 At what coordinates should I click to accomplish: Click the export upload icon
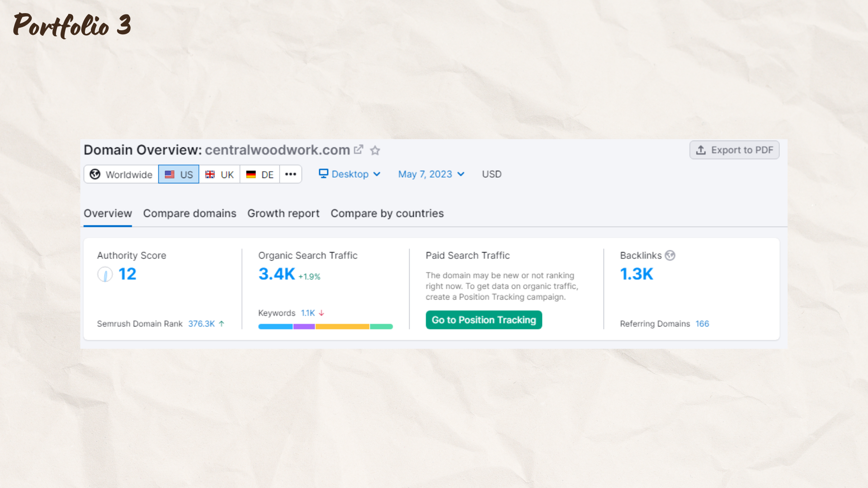701,150
